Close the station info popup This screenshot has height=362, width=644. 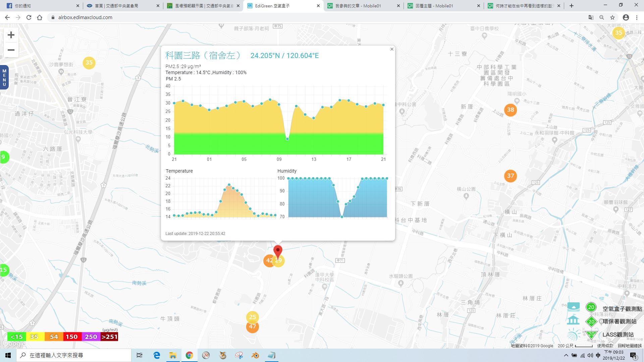pos(392,49)
